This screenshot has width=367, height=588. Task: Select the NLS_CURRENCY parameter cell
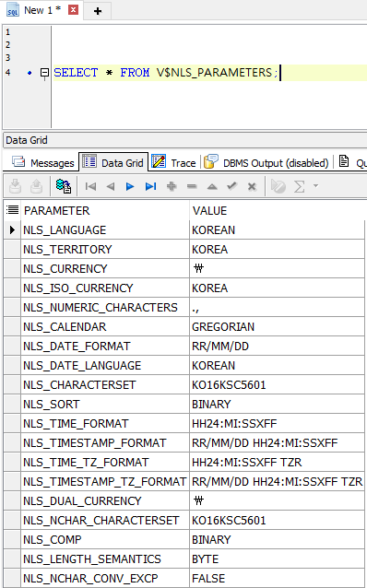click(x=105, y=268)
